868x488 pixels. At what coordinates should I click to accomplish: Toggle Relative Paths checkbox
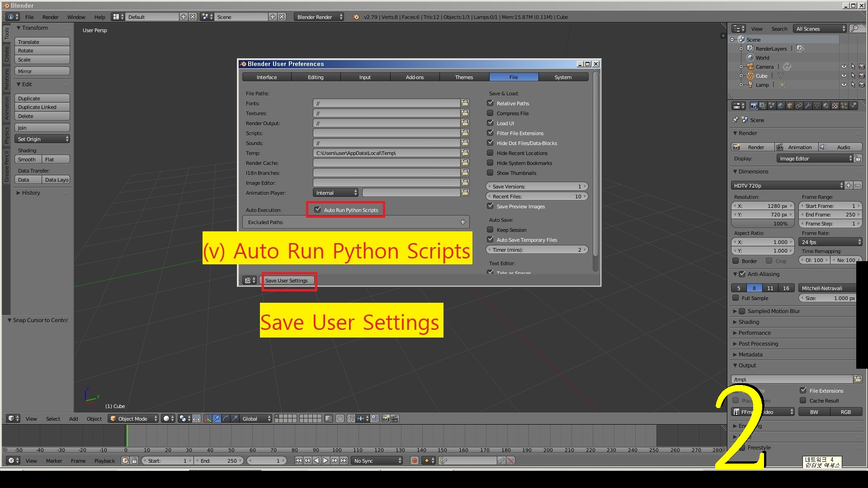(490, 103)
